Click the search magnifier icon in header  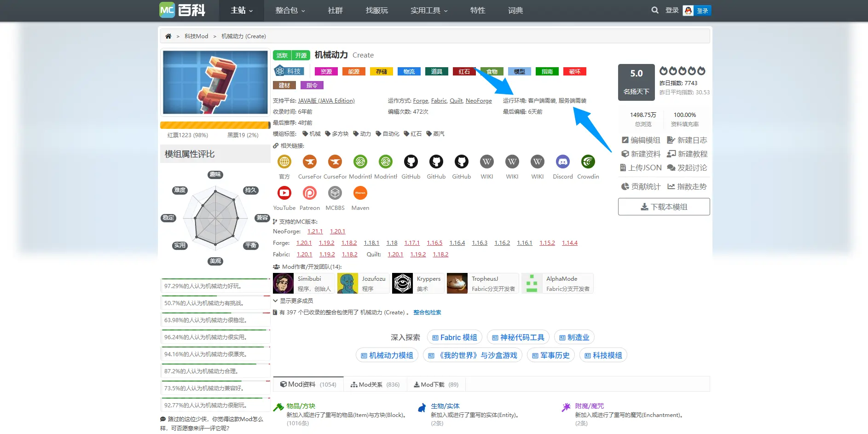coord(654,10)
